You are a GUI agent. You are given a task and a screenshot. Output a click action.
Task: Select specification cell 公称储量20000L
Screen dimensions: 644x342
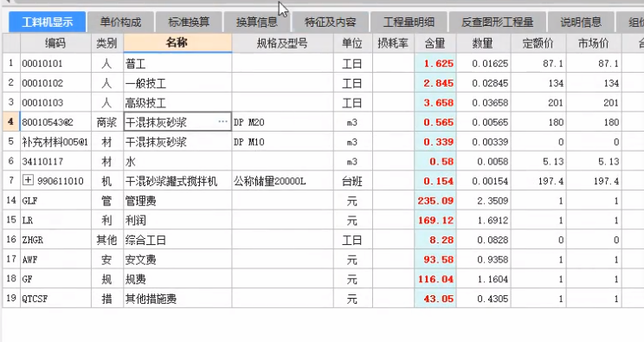pos(282,181)
